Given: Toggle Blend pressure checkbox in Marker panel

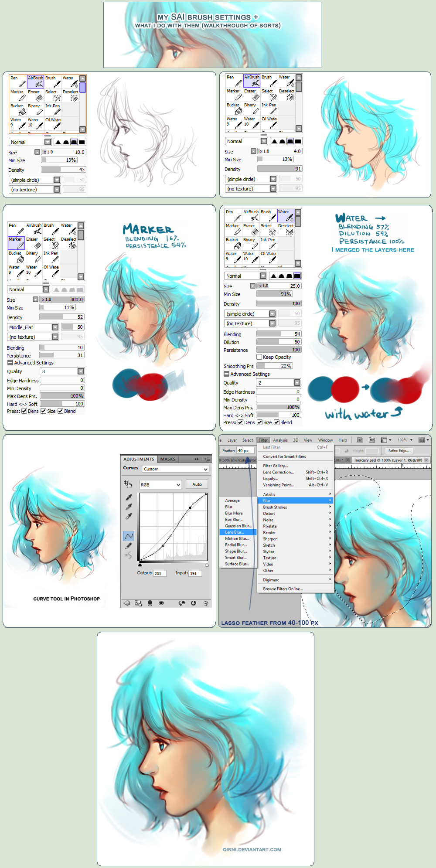Looking at the screenshot, I should (x=60, y=411).
